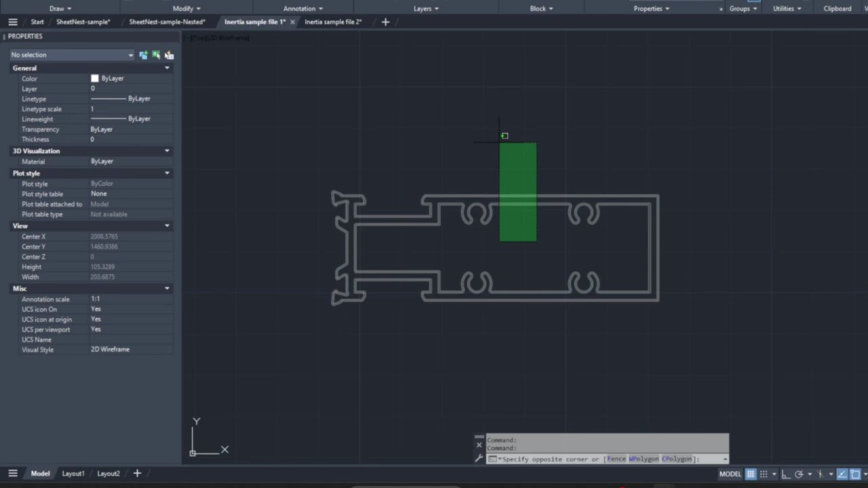Image resolution: width=868 pixels, height=488 pixels.
Task: Expand command line history arrow
Action: pyautogui.click(x=725, y=459)
